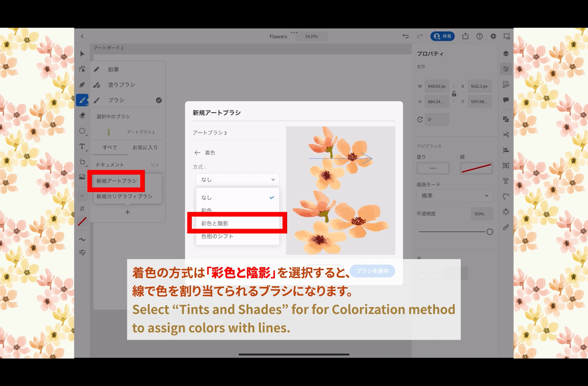Viewport: 588px width, 386px height.
Task: Select the Type tool
Action: coord(82,147)
